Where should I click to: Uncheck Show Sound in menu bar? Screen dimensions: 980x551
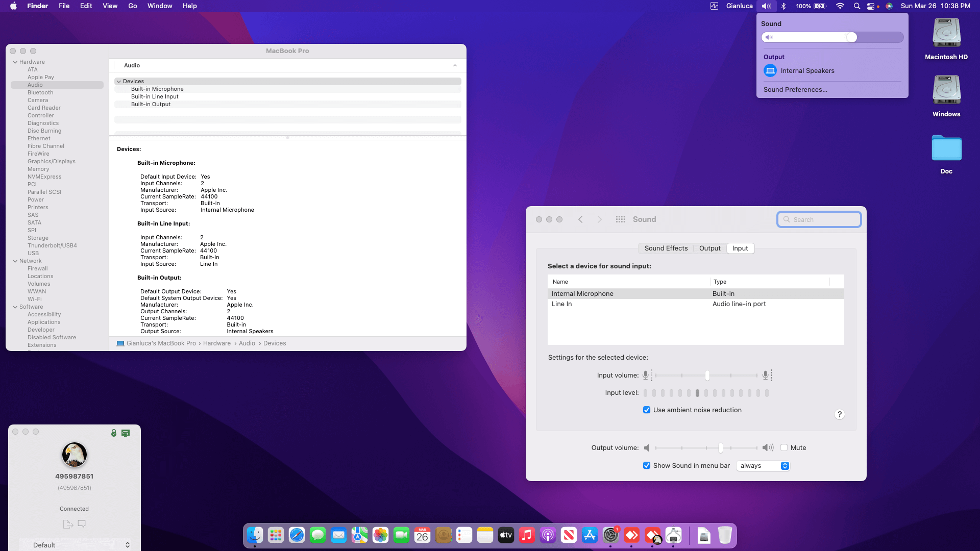point(647,466)
